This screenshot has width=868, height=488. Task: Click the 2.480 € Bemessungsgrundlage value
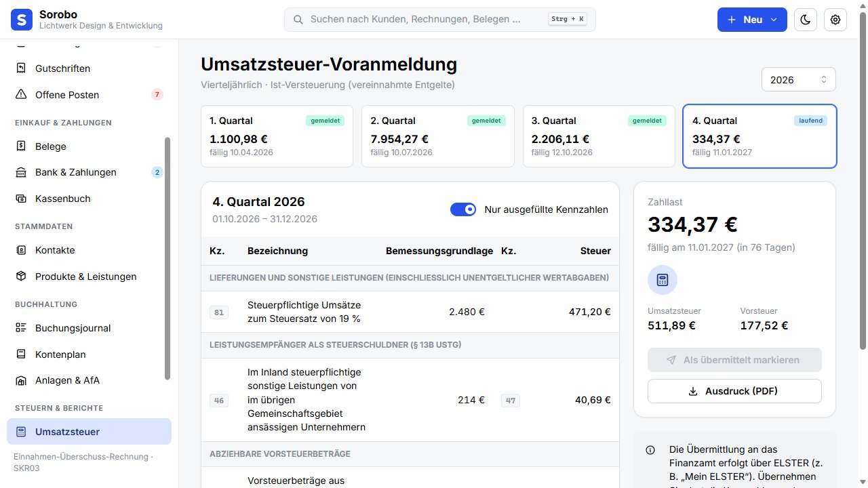[x=467, y=312]
